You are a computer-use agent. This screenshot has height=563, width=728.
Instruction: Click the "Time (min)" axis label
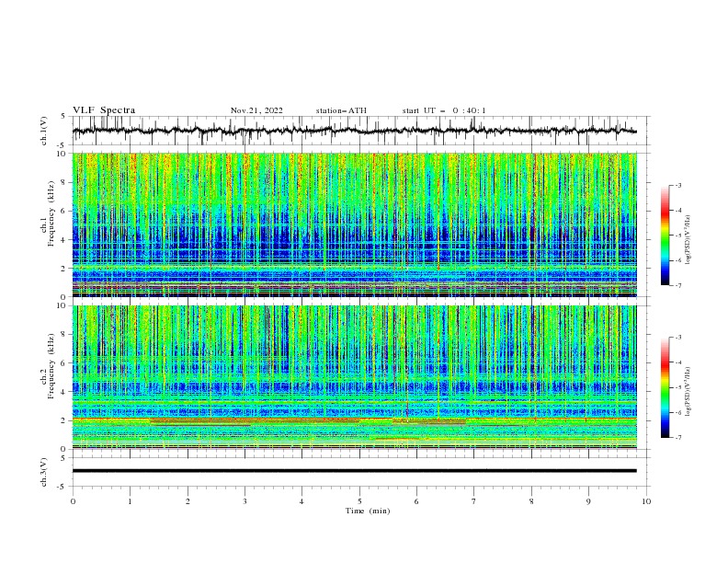(x=368, y=511)
